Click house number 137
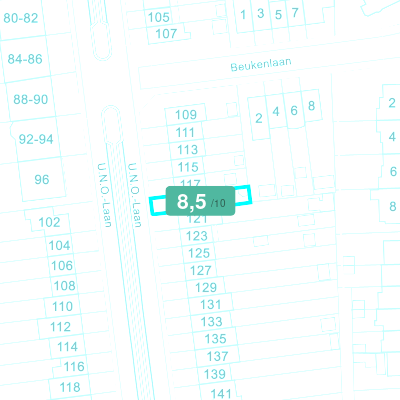This screenshot has height=400, width=400. point(217,356)
